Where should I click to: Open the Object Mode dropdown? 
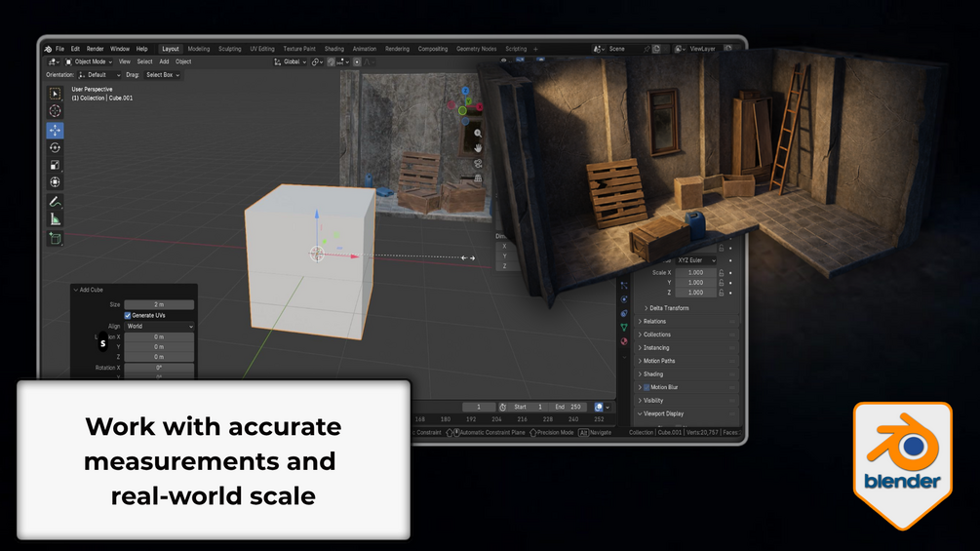89,61
